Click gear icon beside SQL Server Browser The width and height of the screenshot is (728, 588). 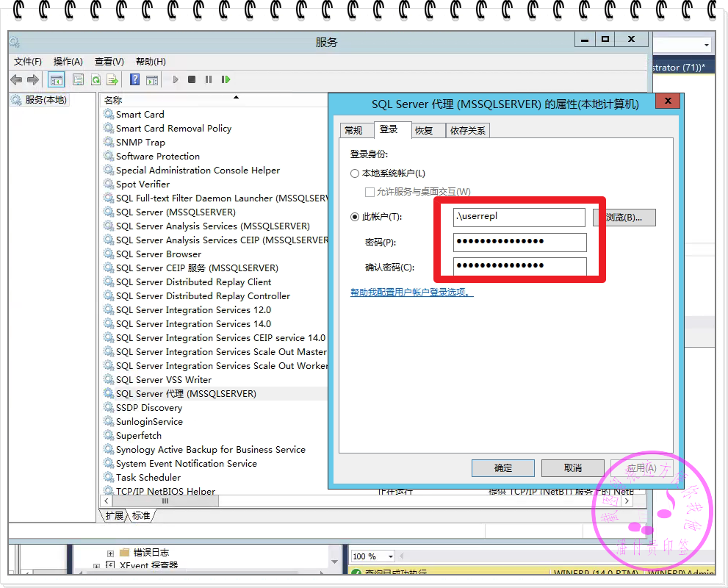click(109, 254)
